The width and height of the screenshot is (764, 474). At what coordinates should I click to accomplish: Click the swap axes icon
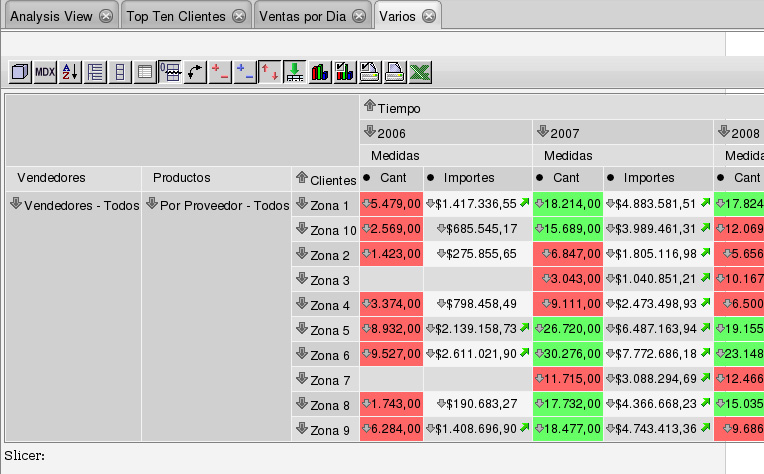(x=195, y=72)
